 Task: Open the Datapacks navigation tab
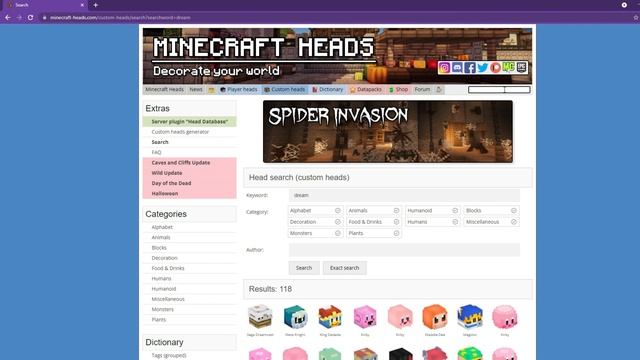click(366, 89)
